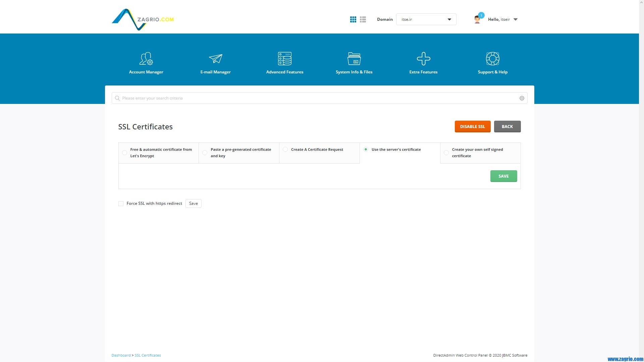The width and height of the screenshot is (644, 362).
Task: Switch to grid icon layout view
Action: point(353,19)
